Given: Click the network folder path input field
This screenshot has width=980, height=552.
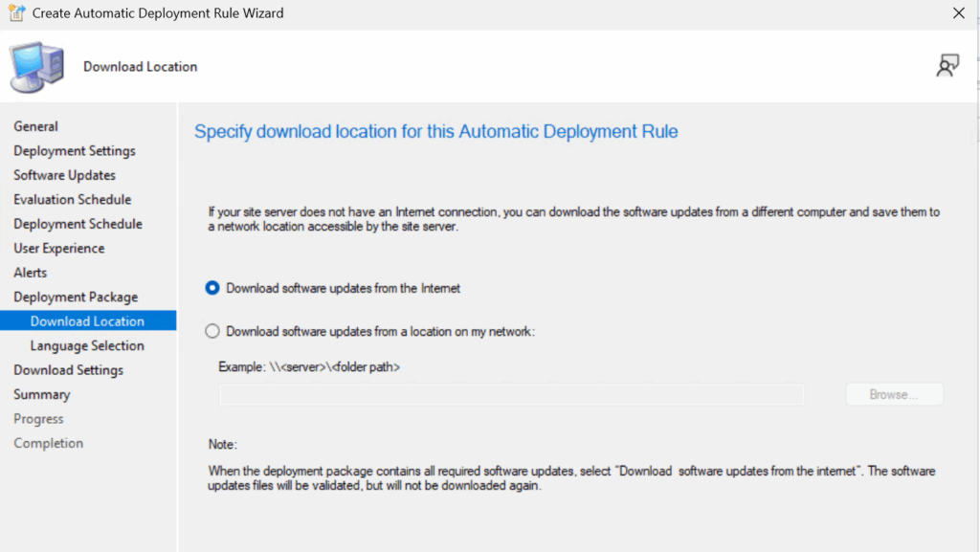Looking at the screenshot, I should [511, 394].
